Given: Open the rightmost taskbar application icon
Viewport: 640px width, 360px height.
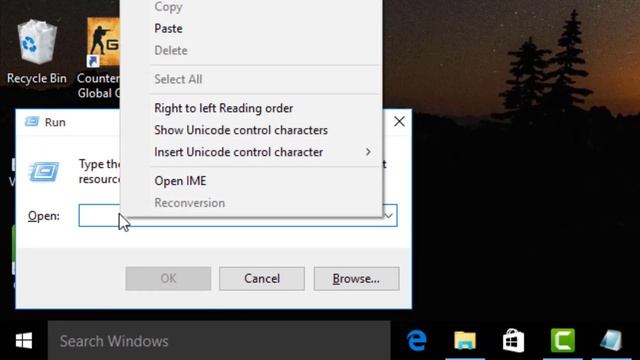Looking at the screenshot, I should point(611,340).
